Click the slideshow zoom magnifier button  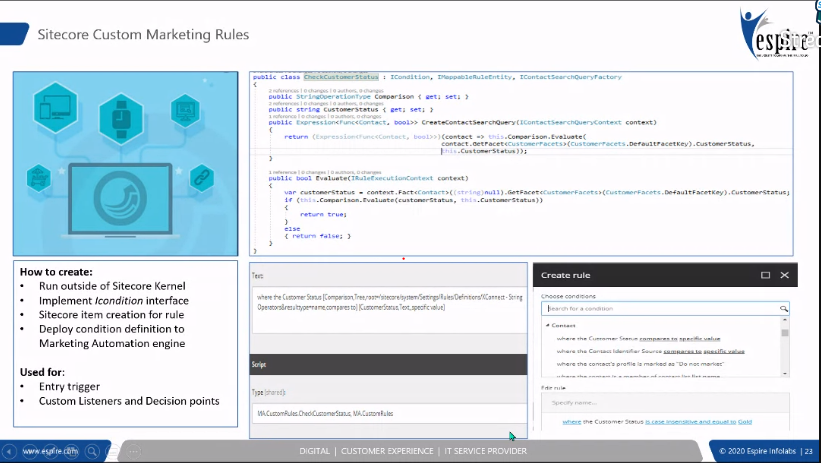[x=92, y=451]
